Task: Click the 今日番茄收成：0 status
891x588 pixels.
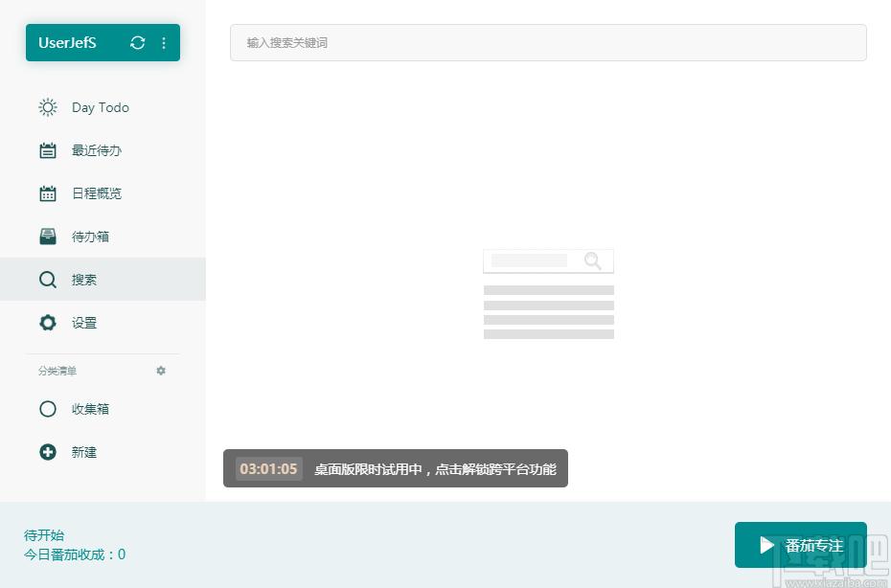Action: [75, 554]
